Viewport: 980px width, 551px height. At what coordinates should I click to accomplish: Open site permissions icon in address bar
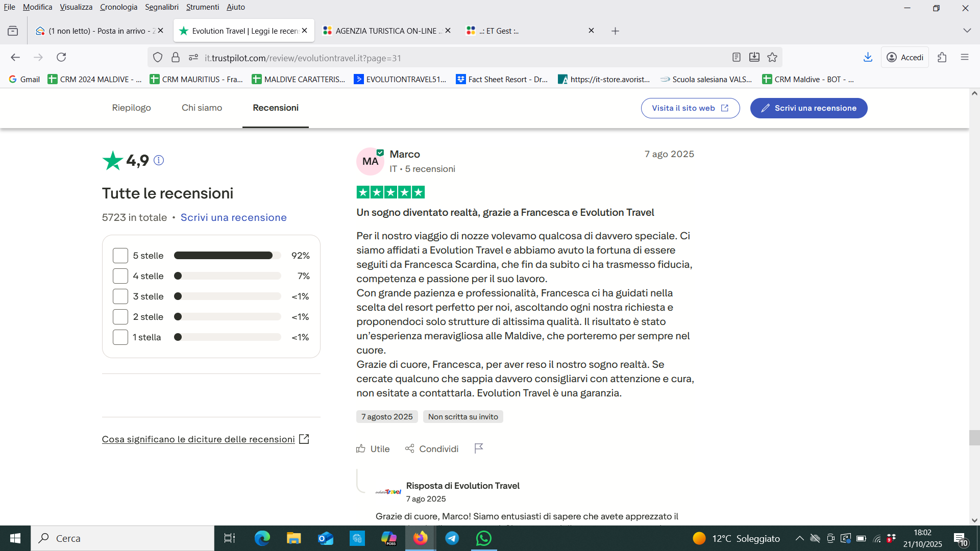coord(193,58)
